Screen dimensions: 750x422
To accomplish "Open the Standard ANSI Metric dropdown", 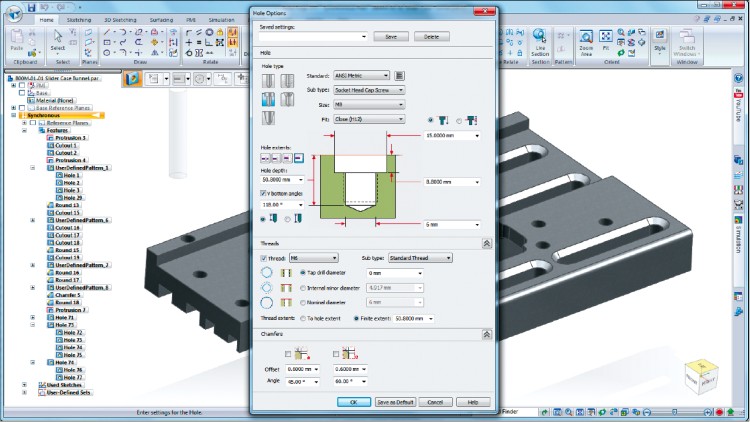I will [x=361, y=76].
